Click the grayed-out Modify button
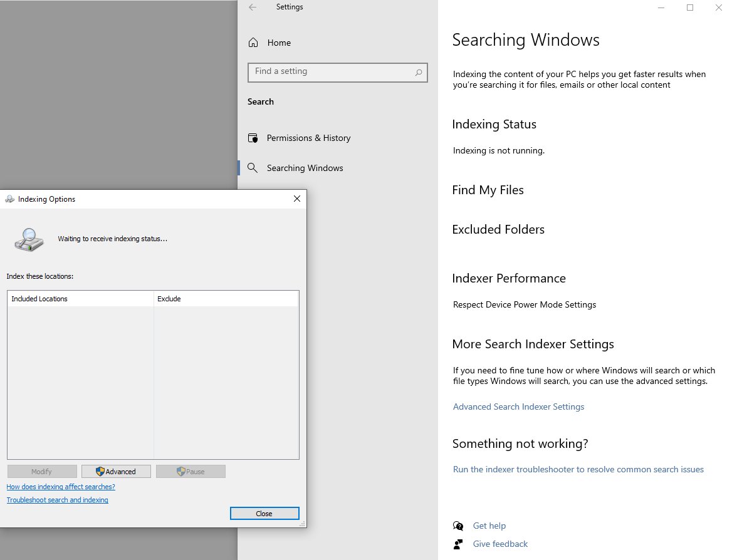Image resolution: width=732 pixels, height=560 pixels. click(42, 471)
